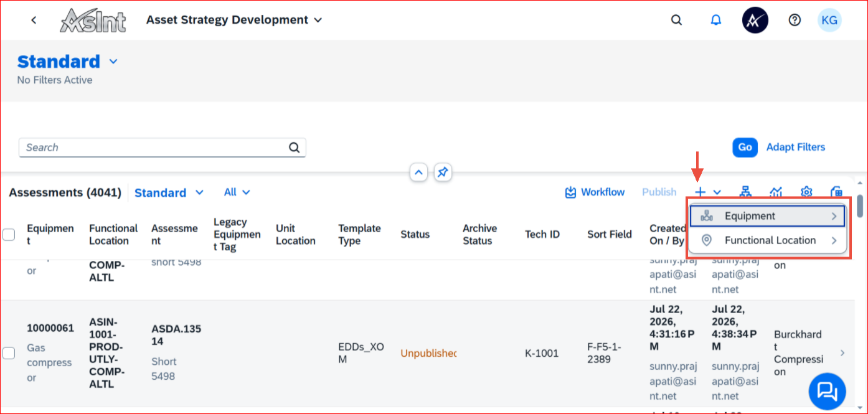Image resolution: width=868 pixels, height=414 pixels.
Task: Click the Assessments (4041) title
Action: (65, 192)
